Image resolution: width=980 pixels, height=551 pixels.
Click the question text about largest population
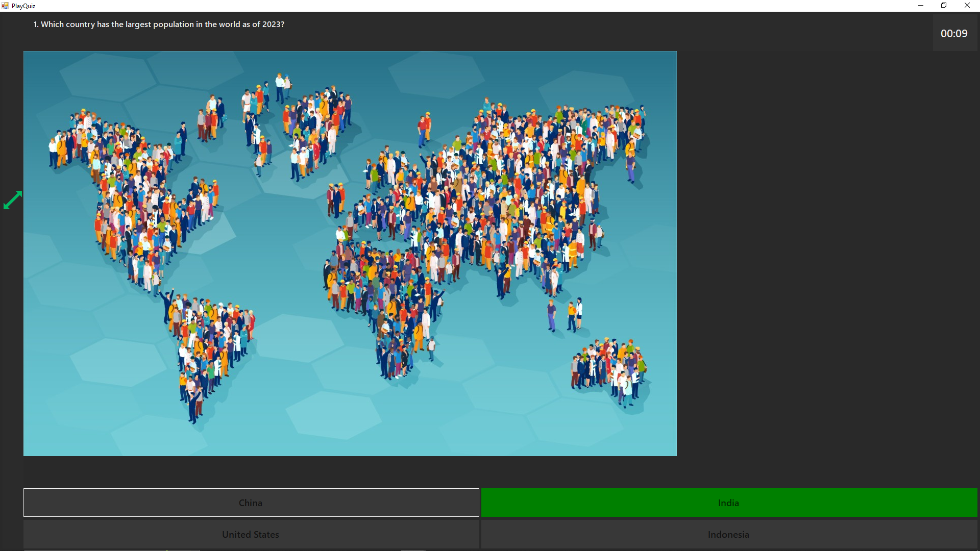click(x=159, y=24)
